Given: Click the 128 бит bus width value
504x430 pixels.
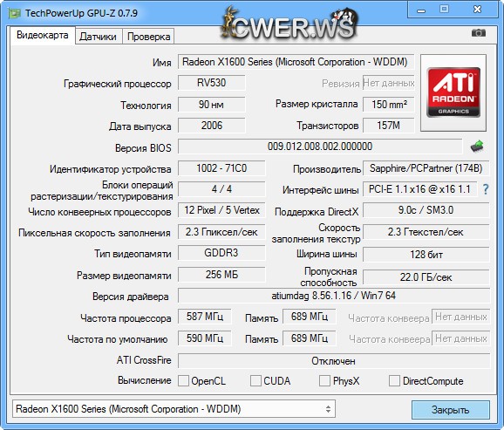Looking at the screenshot, I should (426, 255).
